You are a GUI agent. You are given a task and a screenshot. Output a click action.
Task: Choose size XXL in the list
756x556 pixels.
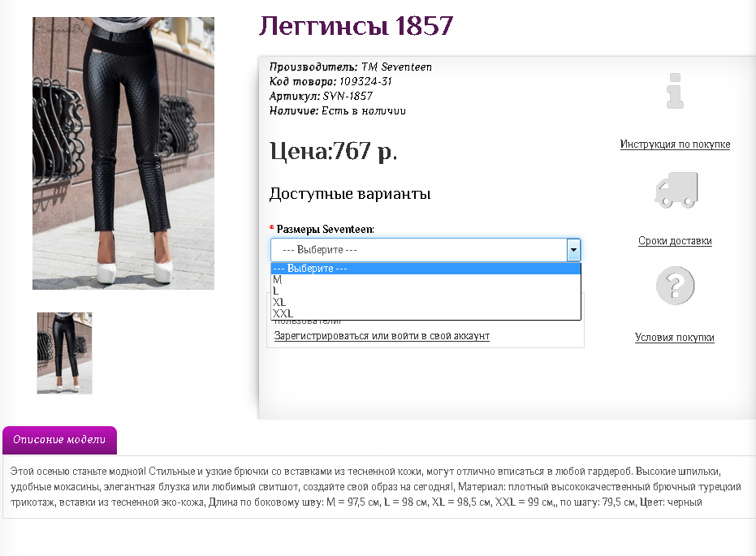coord(426,313)
